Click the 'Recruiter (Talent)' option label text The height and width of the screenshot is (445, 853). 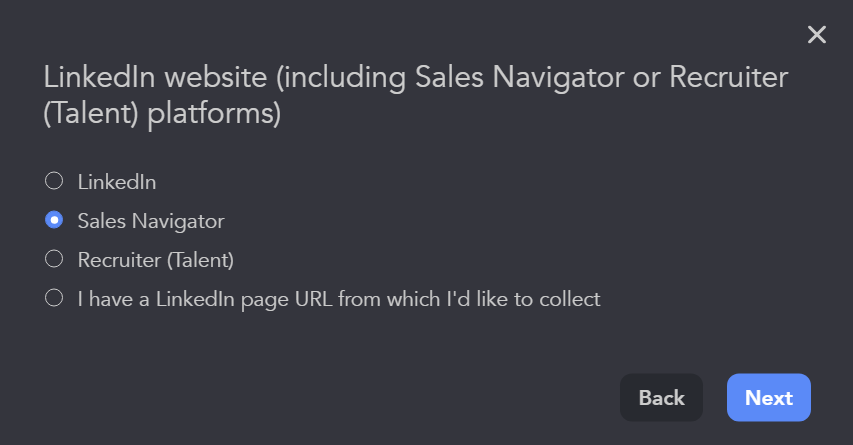[x=156, y=260]
